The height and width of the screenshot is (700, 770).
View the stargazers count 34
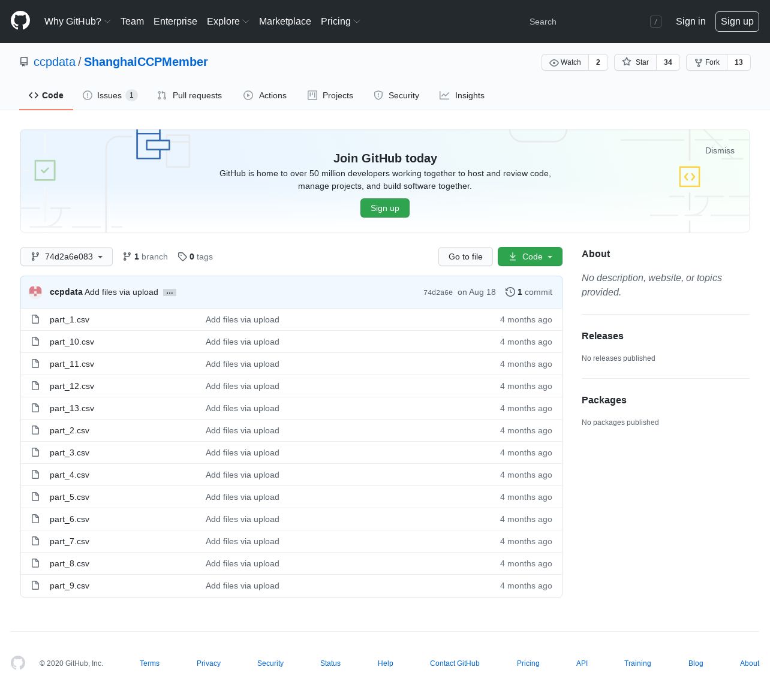pos(668,62)
